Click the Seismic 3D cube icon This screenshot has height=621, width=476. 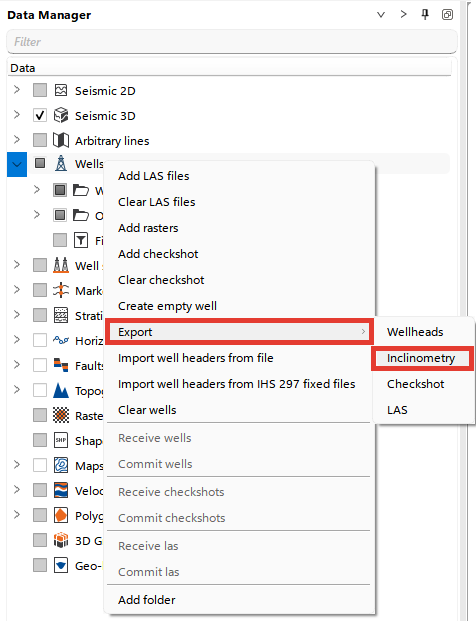pyautogui.click(x=61, y=115)
